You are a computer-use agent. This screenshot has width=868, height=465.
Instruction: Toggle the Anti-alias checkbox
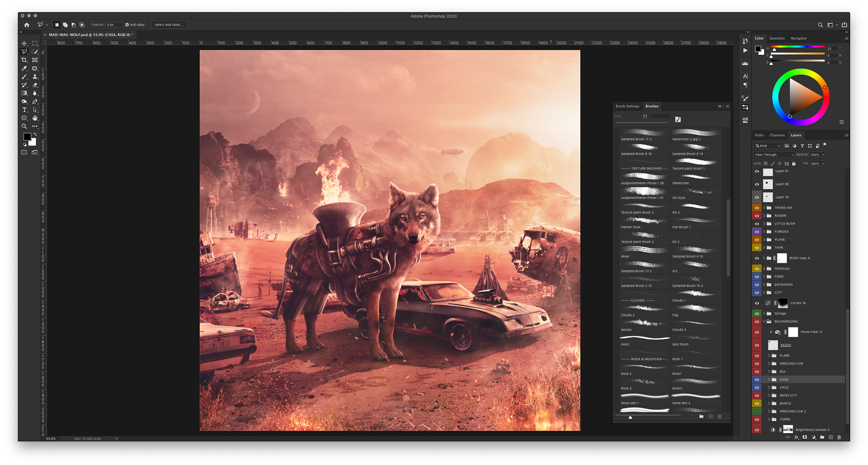pyautogui.click(x=127, y=25)
